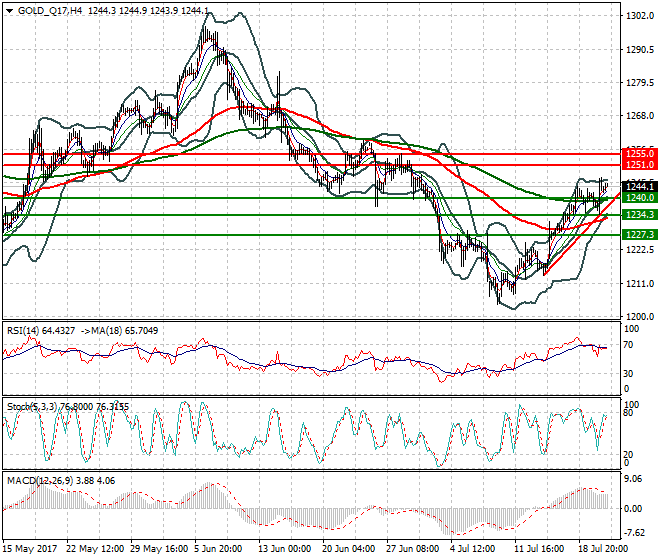Click the 29 May 16:00 date label

159,549
